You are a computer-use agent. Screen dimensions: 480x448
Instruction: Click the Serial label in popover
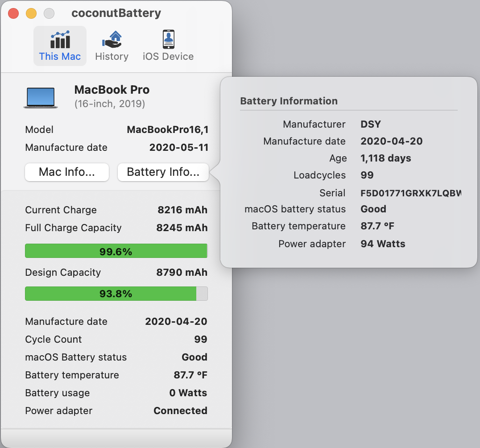(332, 193)
